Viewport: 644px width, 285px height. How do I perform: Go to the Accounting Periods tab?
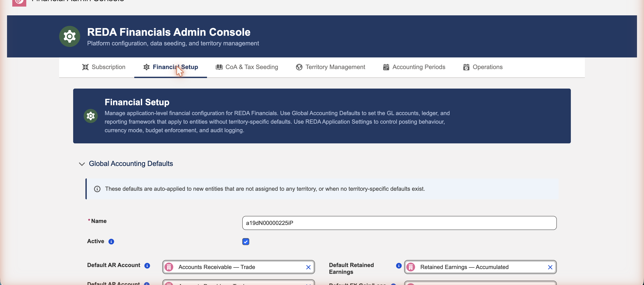[414, 67]
